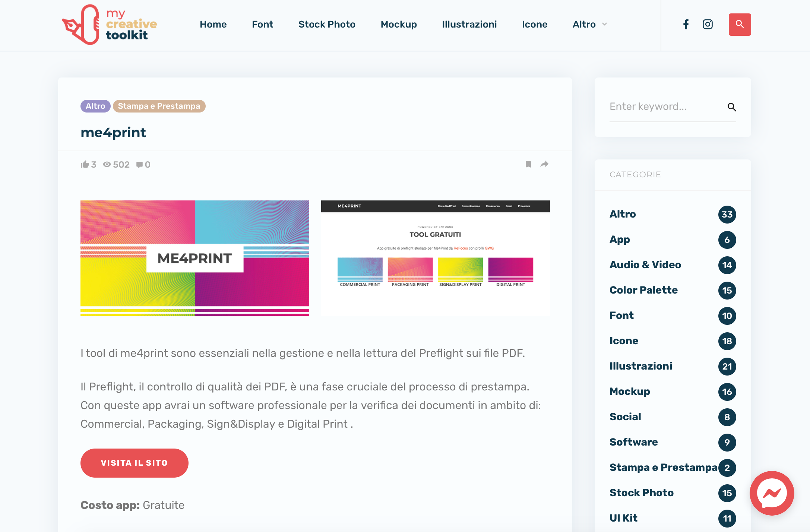The height and width of the screenshot is (532, 810).
Task: Open the Instagram profile icon
Action: (x=708, y=25)
